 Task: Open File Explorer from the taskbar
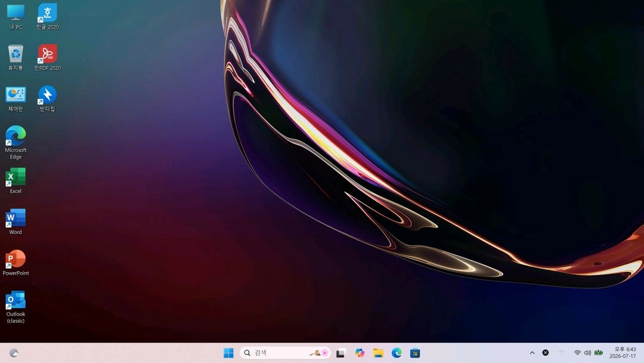pyautogui.click(x=378, y=353)
